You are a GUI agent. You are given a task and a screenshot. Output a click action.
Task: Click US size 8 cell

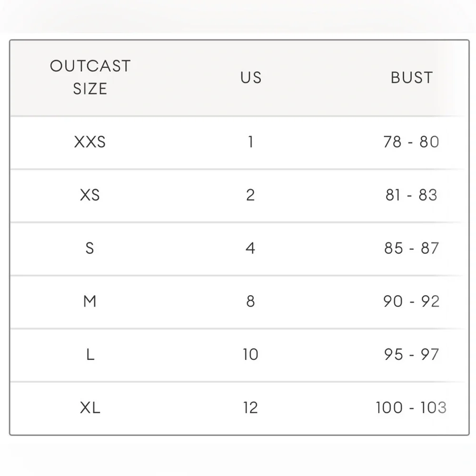click(250, 301)
